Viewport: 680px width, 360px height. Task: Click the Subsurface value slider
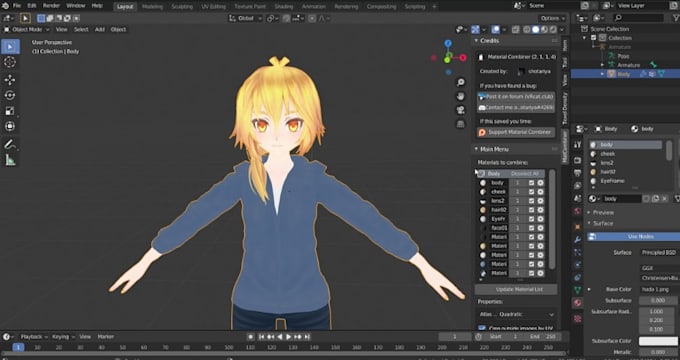[659, 300]
